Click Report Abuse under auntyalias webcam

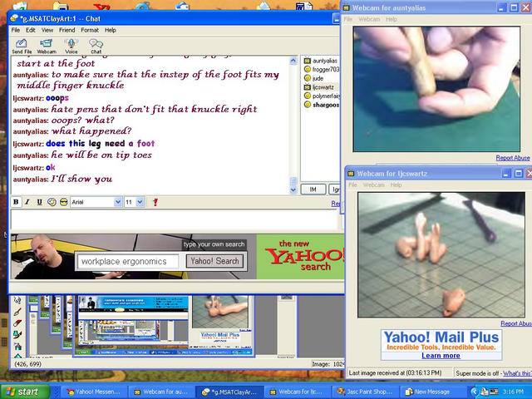coord(513,158)
